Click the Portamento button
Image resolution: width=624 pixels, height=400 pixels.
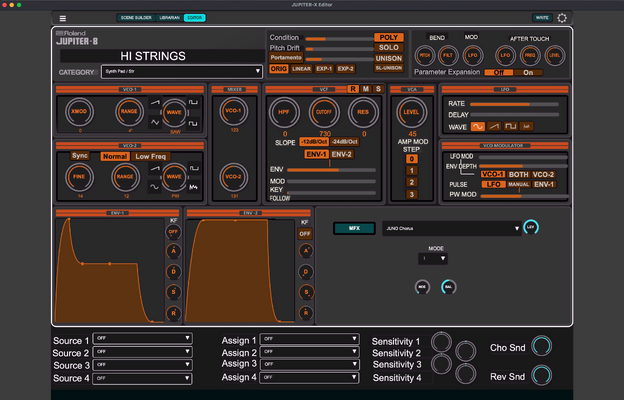(x=286, y=58)
